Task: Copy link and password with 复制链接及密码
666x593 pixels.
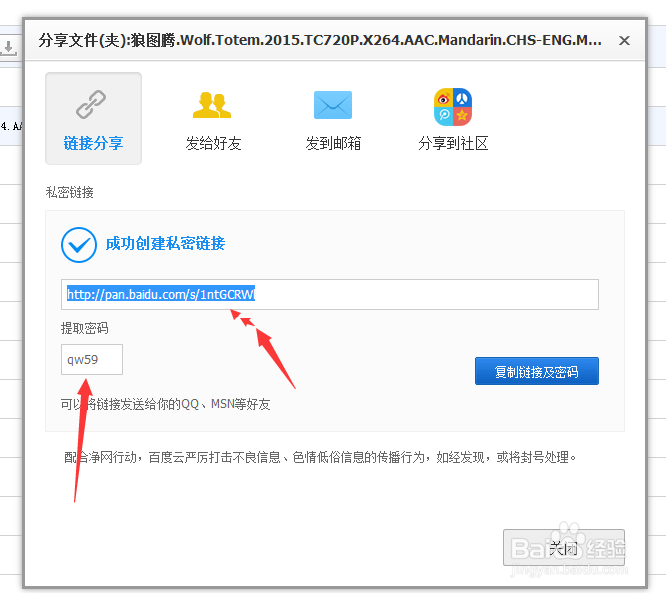Action: (x=536, y=371)
